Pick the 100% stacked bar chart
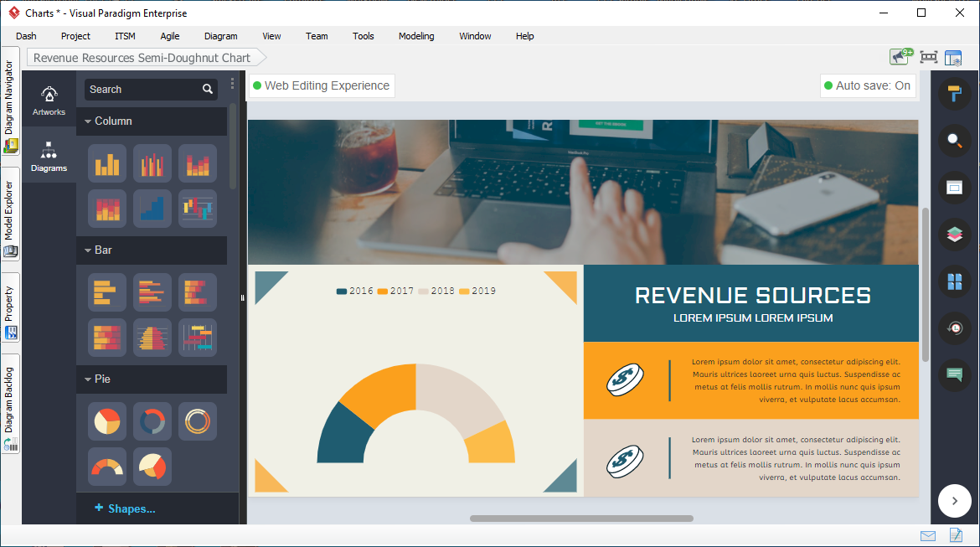The width and height of the screenshot is (980, 547). [107, 338]
